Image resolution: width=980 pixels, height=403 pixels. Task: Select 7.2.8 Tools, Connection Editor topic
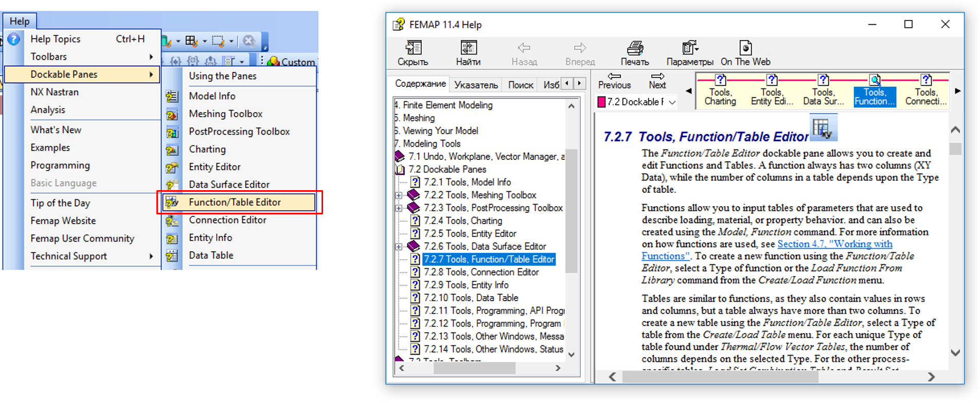[481, 272]
